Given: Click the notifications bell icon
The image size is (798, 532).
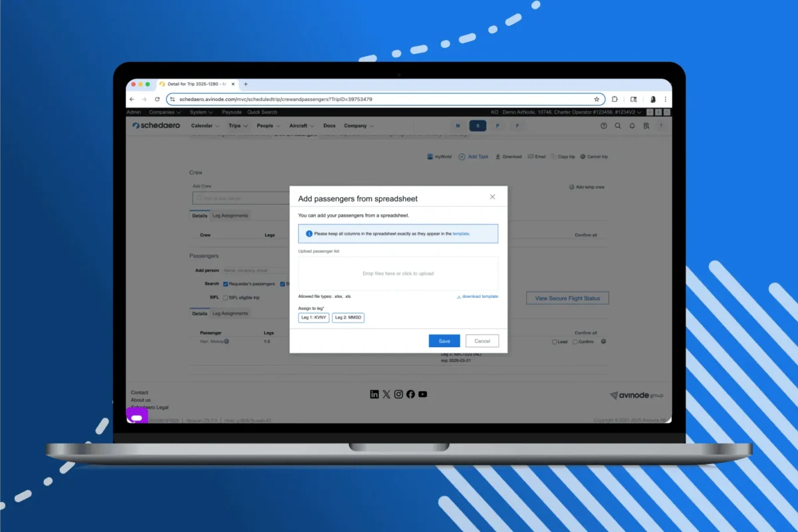Looking at the screenshot, I should (x=632, y=126).
